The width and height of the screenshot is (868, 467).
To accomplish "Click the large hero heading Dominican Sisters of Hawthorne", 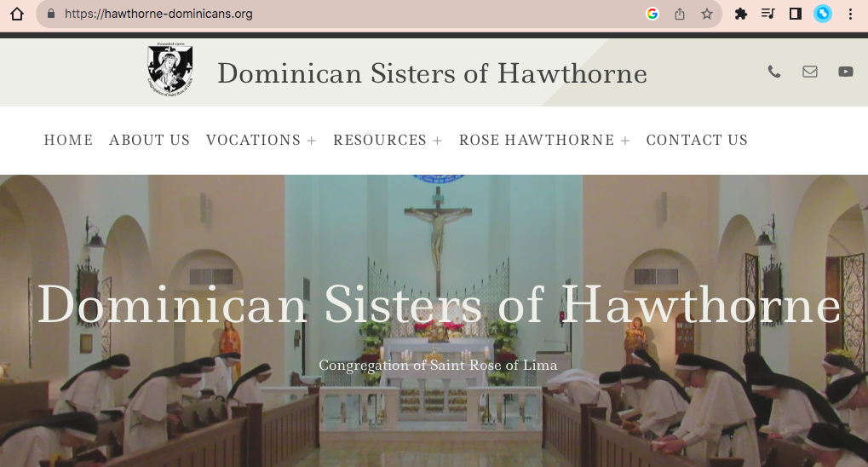I will [x=439, y=304].
